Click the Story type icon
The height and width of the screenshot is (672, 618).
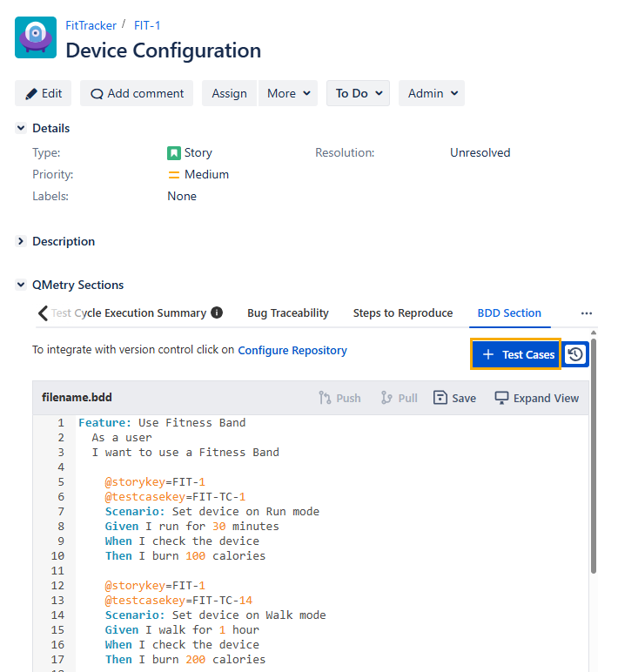coord(173,153)
